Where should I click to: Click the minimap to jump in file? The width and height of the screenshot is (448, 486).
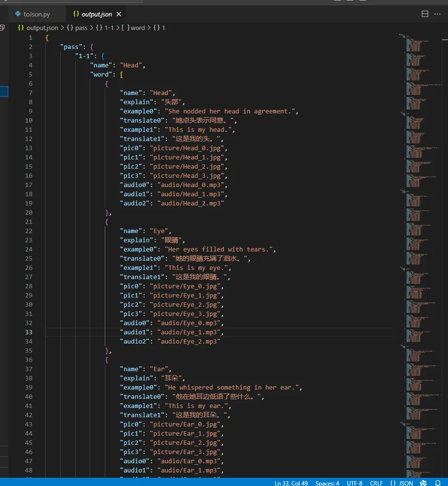point(417,194)
